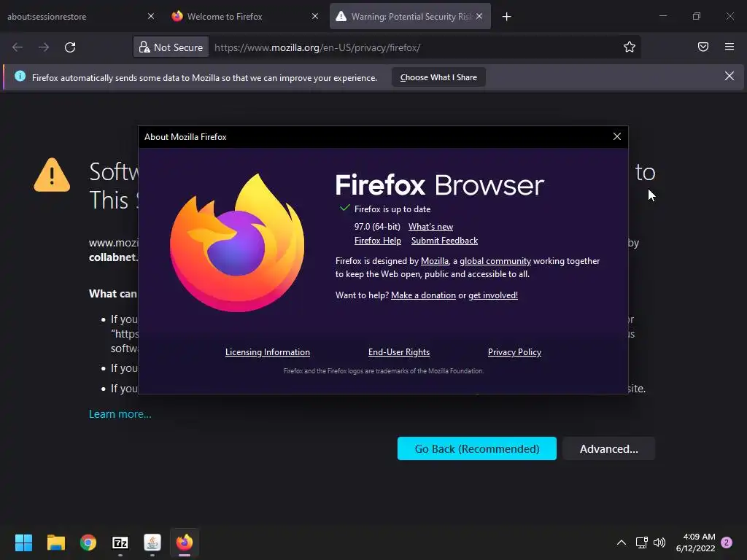This screenshot has width=747, height=560.
Task: Click the Firefox taskbar icon
Action: coord(185,542)
